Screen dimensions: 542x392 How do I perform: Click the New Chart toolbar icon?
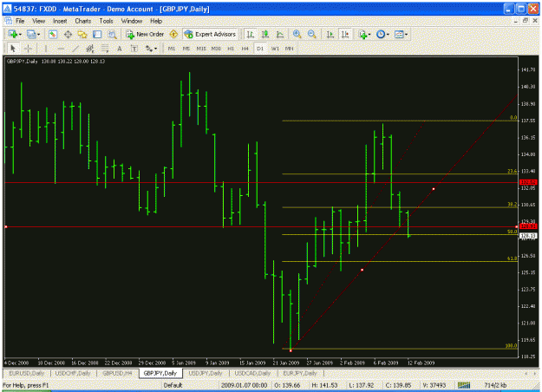click(13, 34)
